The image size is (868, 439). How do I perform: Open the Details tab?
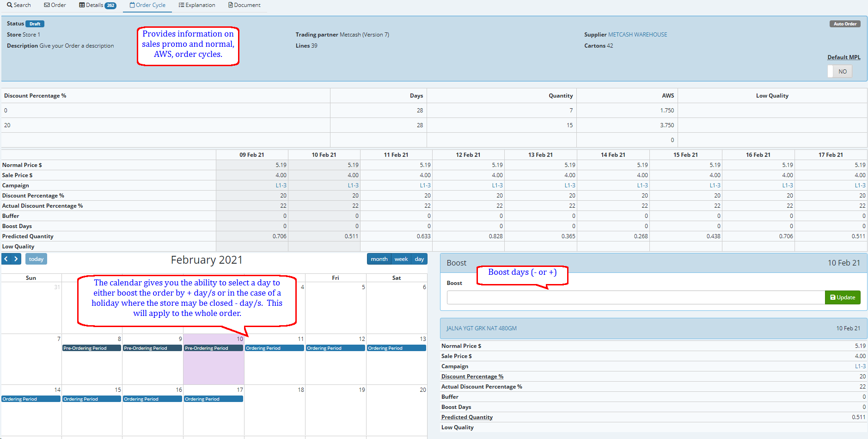coord(98,5)
